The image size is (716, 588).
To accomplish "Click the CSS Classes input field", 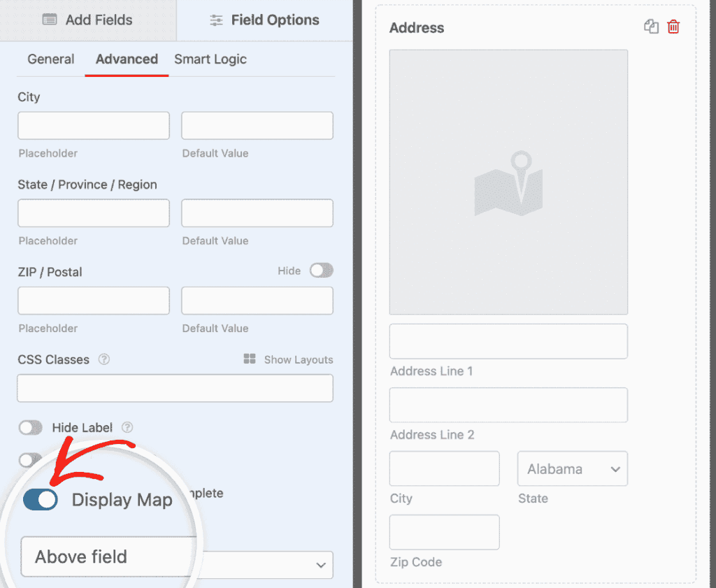I will tap(175, 388).
